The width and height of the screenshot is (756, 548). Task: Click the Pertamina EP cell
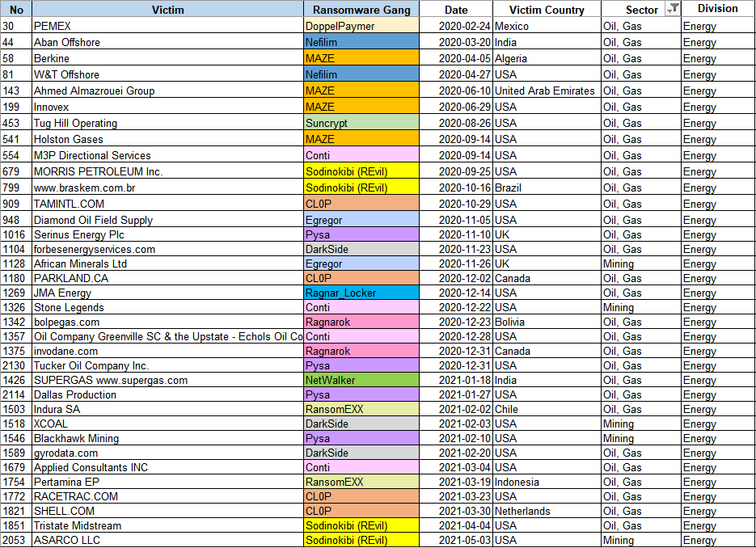click(168, 482)
